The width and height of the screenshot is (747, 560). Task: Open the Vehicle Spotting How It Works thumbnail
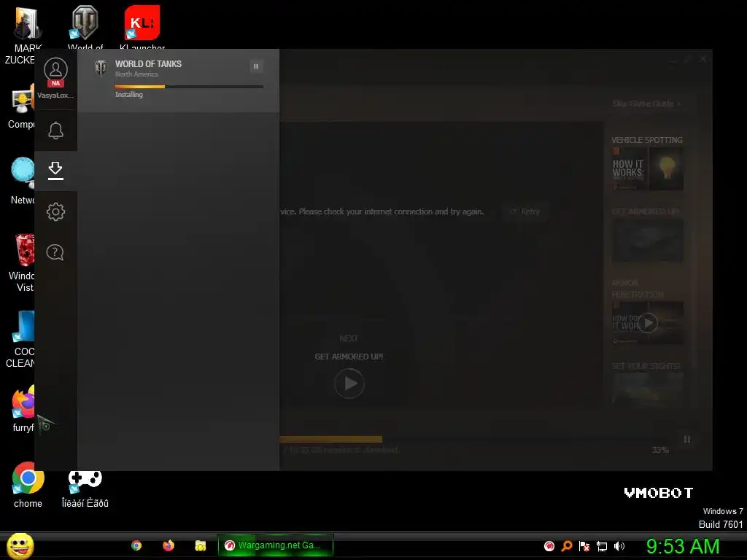point(648,169)
